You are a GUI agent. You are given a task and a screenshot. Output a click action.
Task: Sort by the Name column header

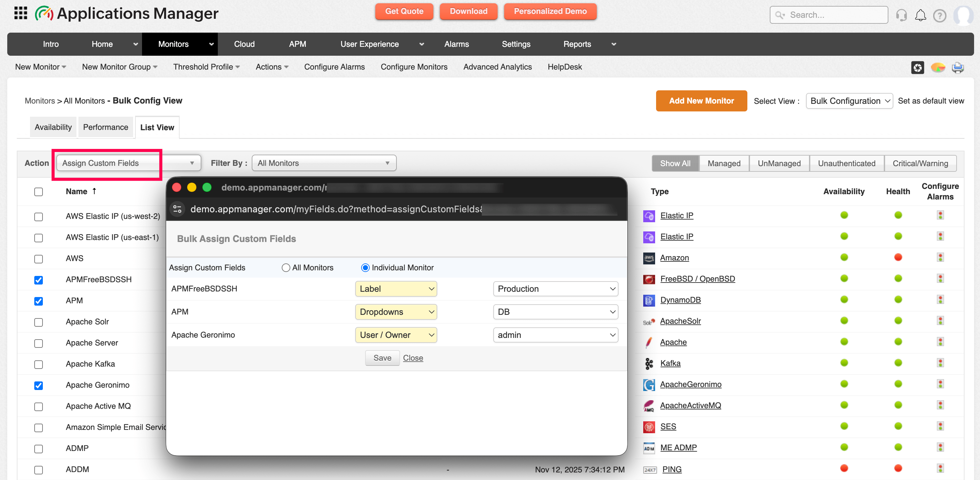point(81,192)
